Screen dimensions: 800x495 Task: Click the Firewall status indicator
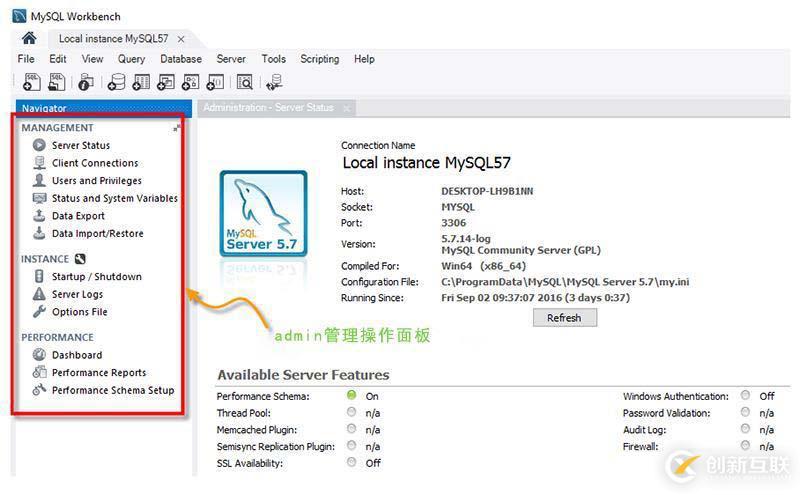point(745,446)
